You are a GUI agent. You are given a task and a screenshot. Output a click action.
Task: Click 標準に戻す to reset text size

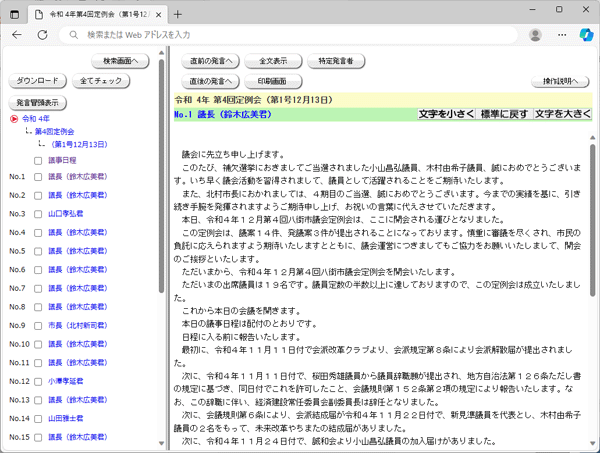pos(504,114)
